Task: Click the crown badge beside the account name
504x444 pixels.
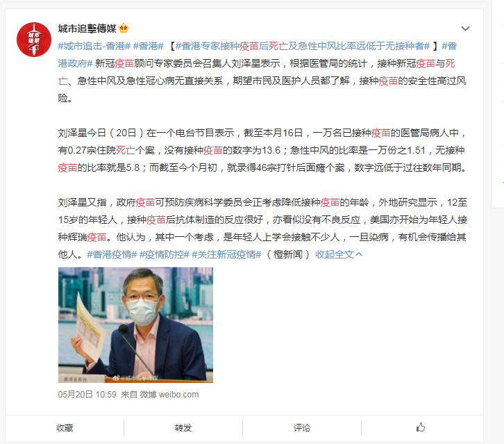Action: click(124, 28)
